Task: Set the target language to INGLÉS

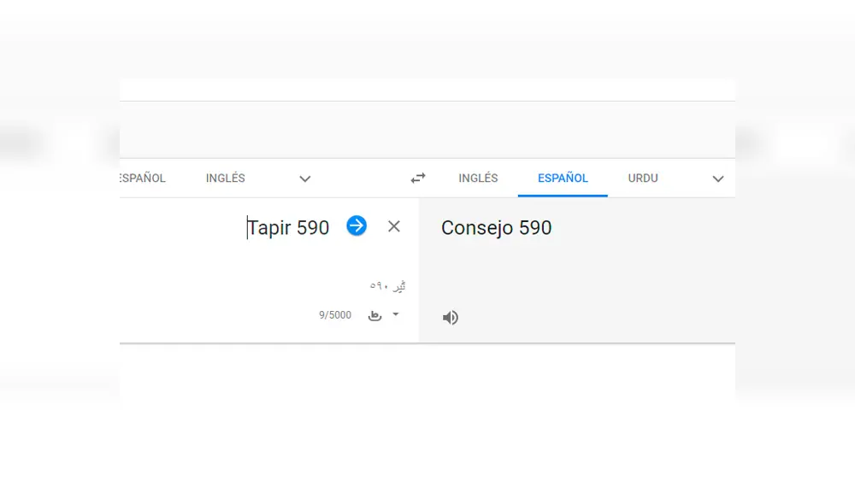Action: coord(477,178)
